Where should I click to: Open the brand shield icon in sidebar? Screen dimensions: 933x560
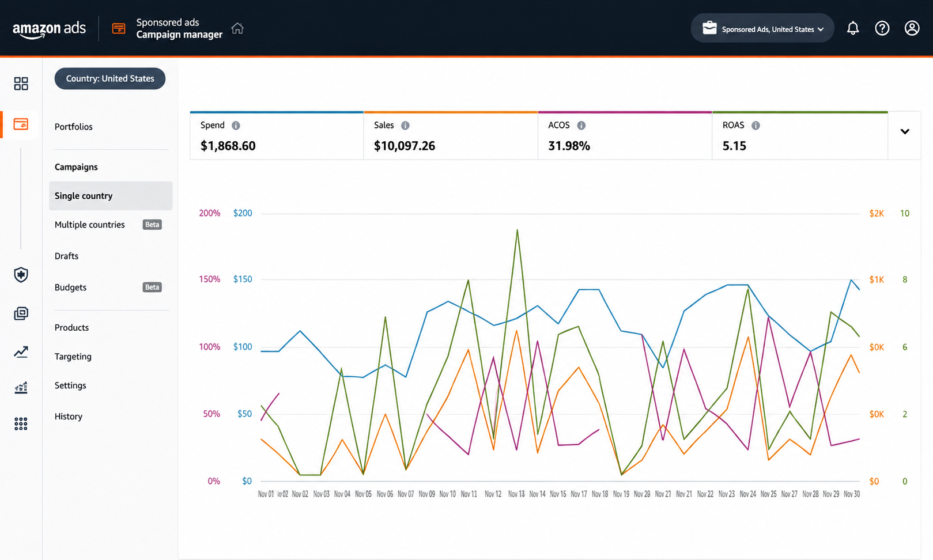[21, 275]
